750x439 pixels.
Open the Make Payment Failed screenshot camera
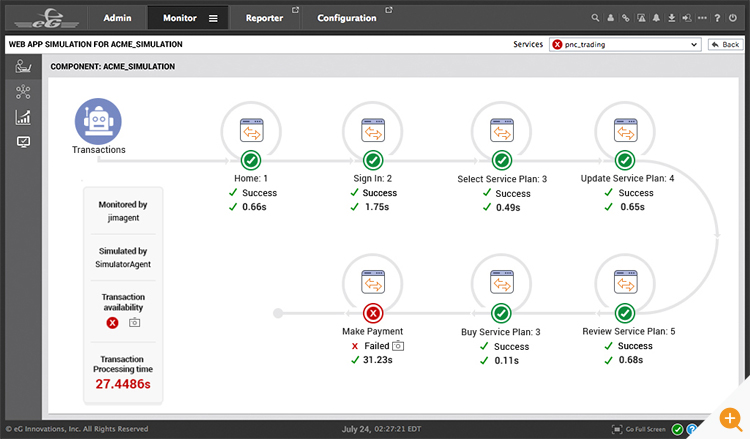click(398, 345)
